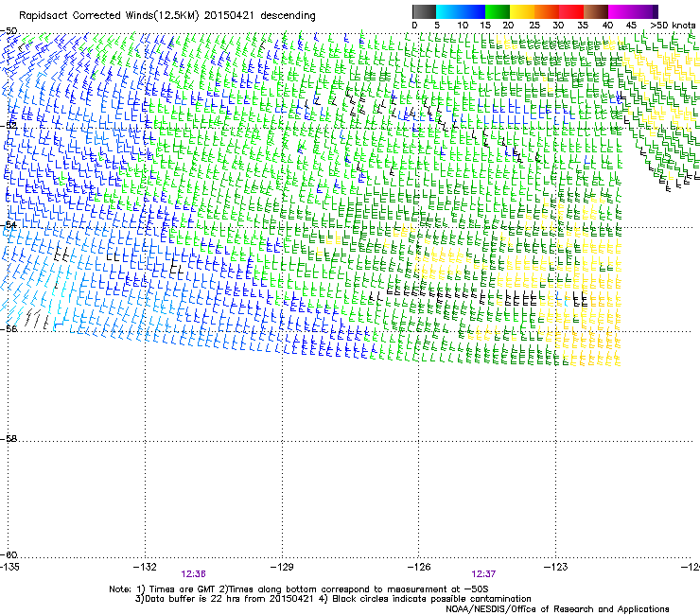700x615 pixels.
Task: Click the note line 'Times are GMT'
Action: pos(181,589)
